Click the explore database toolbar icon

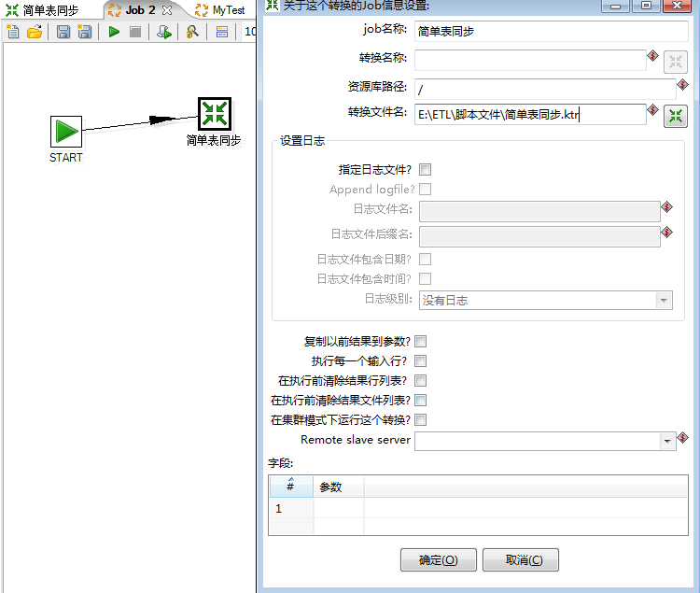click(192, 32)
